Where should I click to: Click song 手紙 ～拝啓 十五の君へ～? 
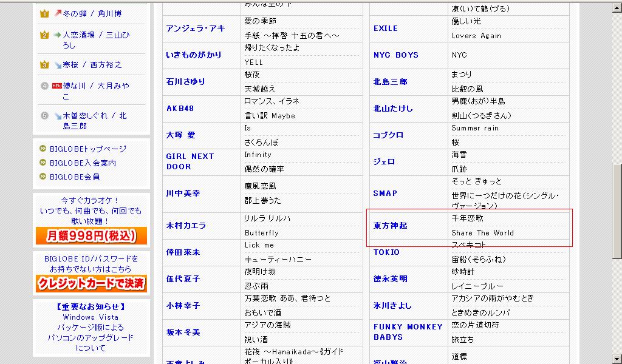tap(292, 36)
